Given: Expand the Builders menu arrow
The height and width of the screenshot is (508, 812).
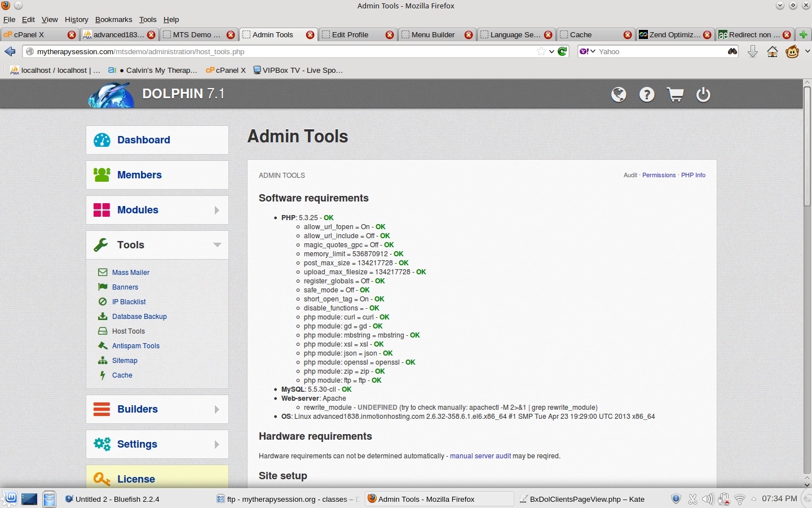Looking at the screenshot, I should [217, 409].
